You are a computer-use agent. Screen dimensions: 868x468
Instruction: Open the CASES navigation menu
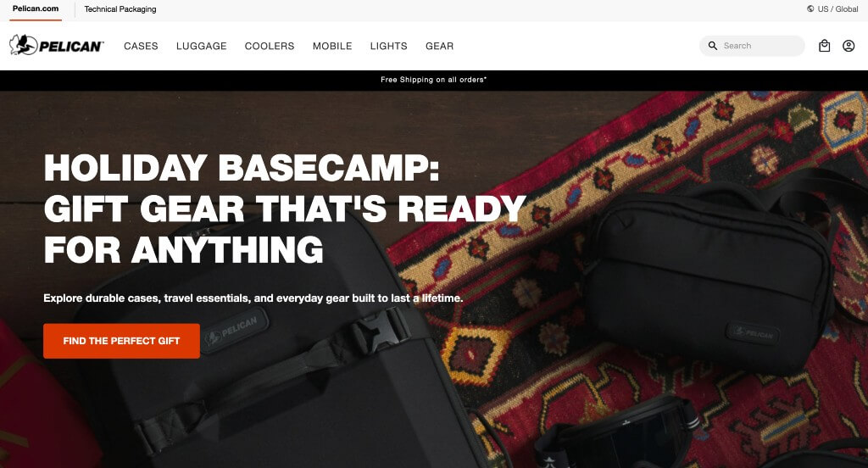tap(142, 46)
